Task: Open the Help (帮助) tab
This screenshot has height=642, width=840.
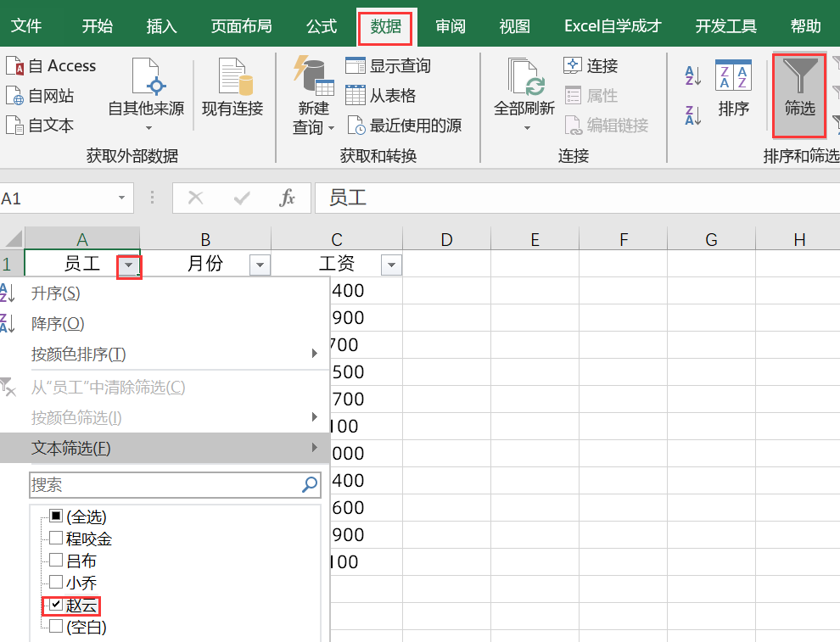Action: tap(806, 25)
